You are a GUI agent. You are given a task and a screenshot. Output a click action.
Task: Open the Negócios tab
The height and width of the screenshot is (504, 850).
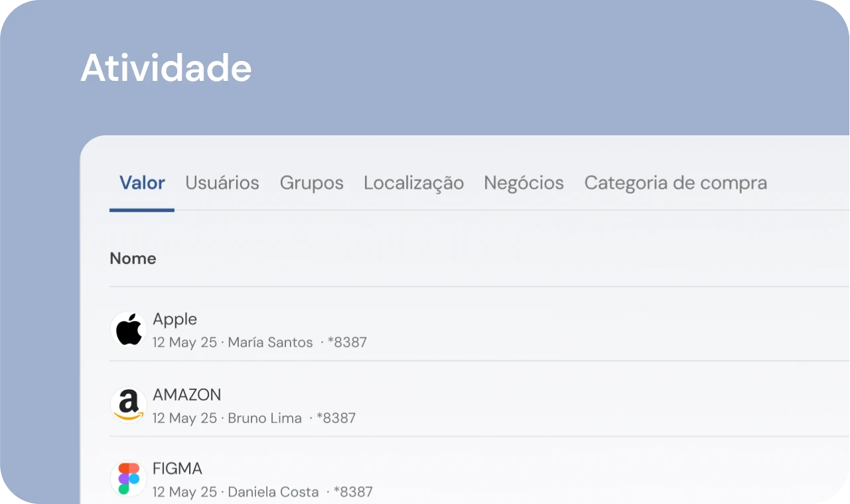pyautogui.click(x=524, y=183)
